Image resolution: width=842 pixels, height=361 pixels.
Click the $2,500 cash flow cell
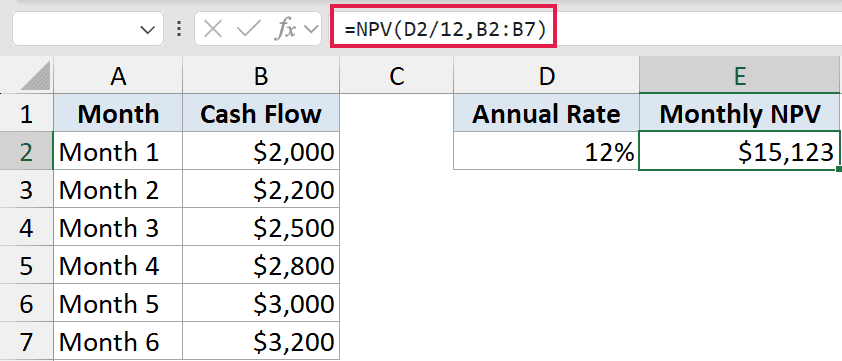(x=261, y=228)
